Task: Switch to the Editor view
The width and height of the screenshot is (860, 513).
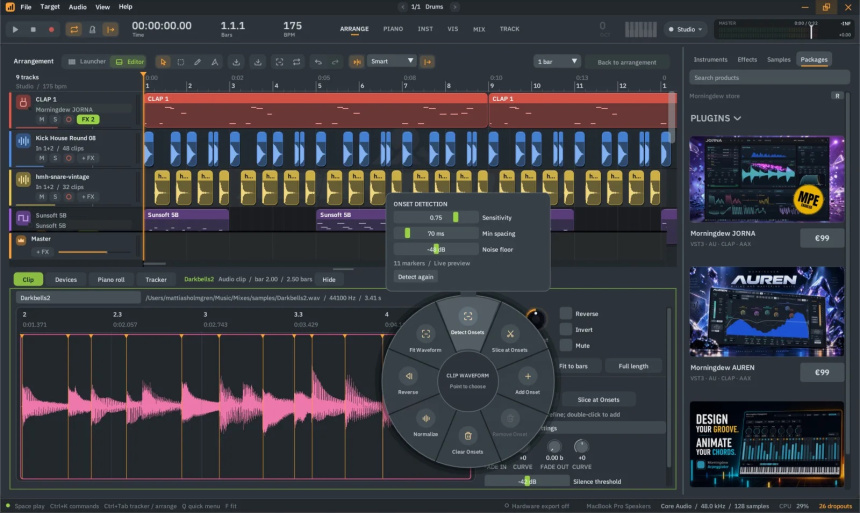Action: pos(129,62)
